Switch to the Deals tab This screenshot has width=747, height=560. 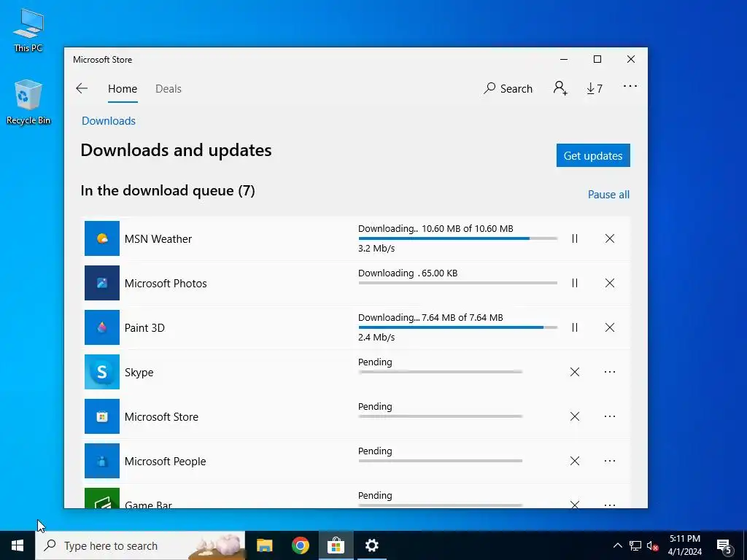[169, 88]
